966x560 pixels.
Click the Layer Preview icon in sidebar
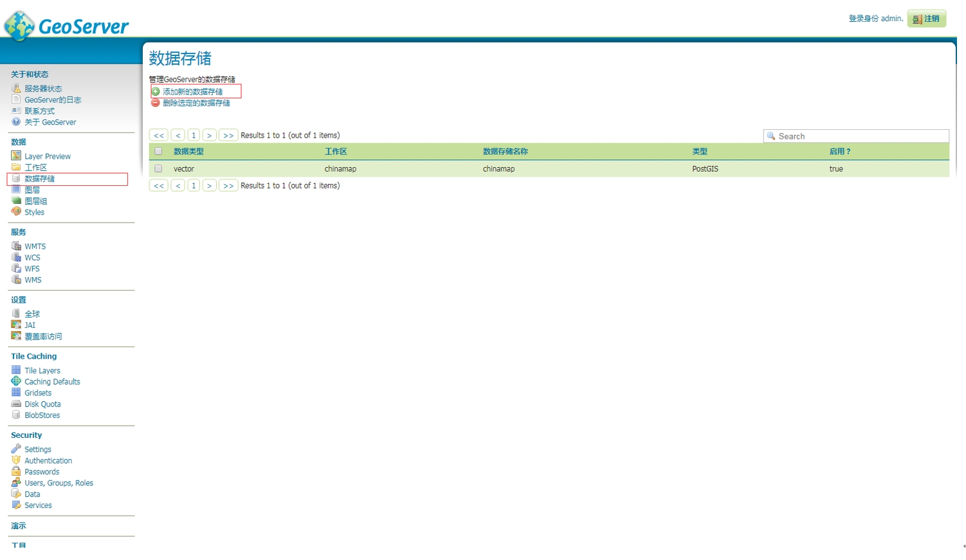click(16, 156)
